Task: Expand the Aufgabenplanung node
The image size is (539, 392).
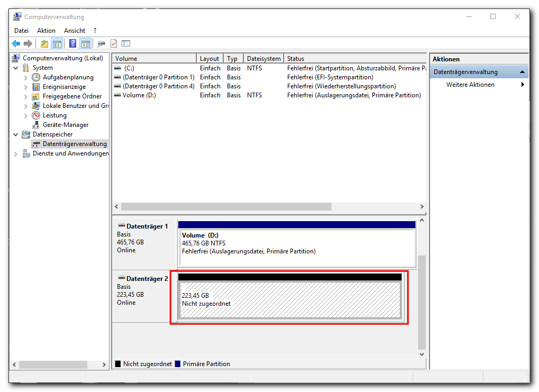Action: tap(25, 78)
